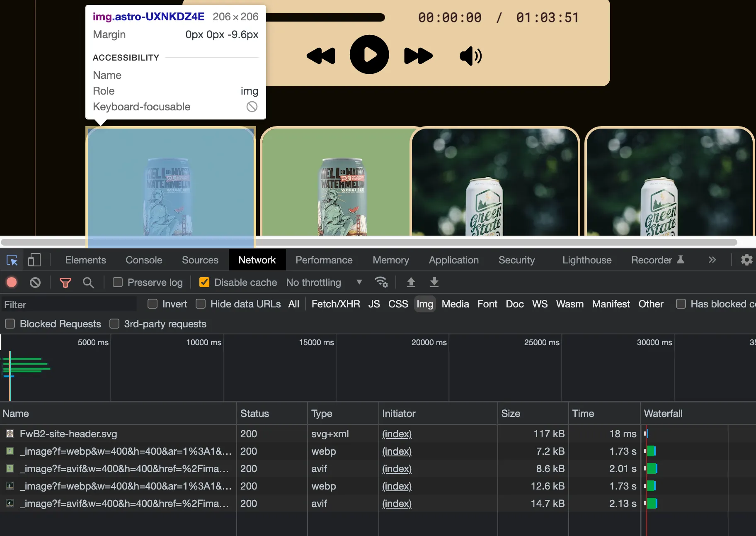Activate the inspect element cursor icon
756x536 pixels.
pos(12,260)
